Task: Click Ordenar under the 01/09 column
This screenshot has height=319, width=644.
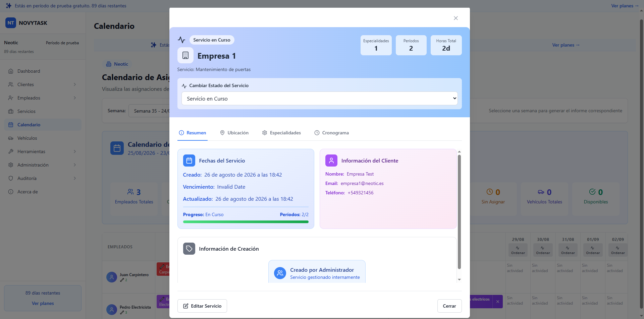Action: (593, 250)
